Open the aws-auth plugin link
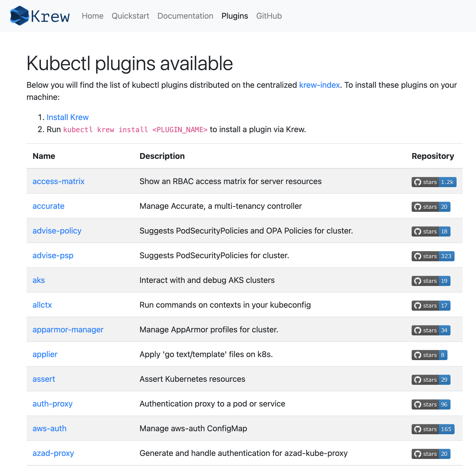 point(49,428)
